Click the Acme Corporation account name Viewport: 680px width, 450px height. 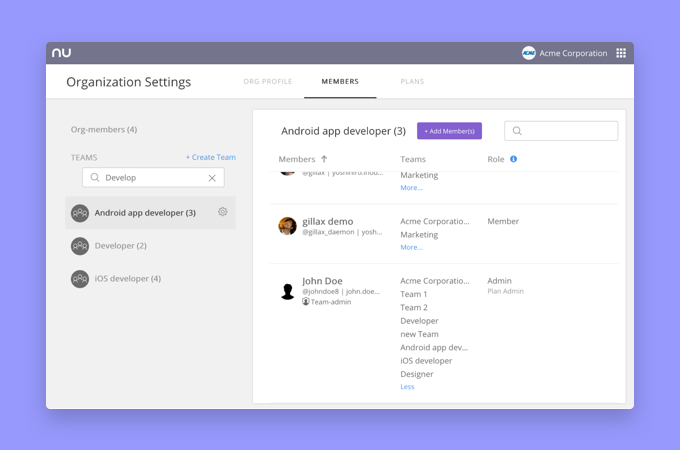click(573, 53)
